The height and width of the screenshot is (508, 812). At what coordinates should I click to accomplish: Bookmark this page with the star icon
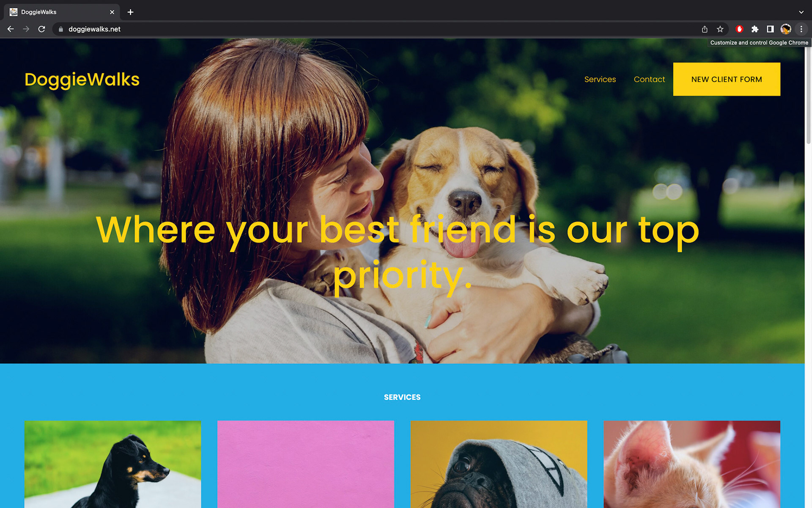click(720, 29)
